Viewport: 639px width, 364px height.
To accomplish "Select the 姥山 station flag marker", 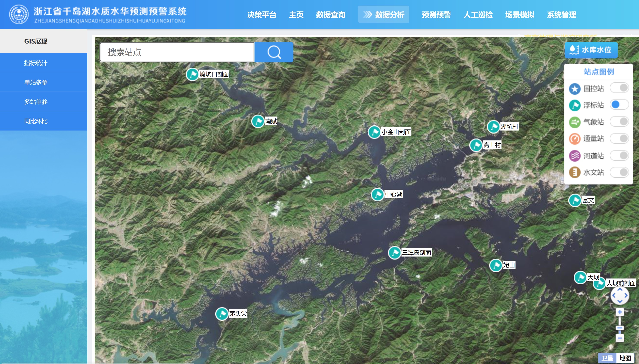I will tap(496, 265).
